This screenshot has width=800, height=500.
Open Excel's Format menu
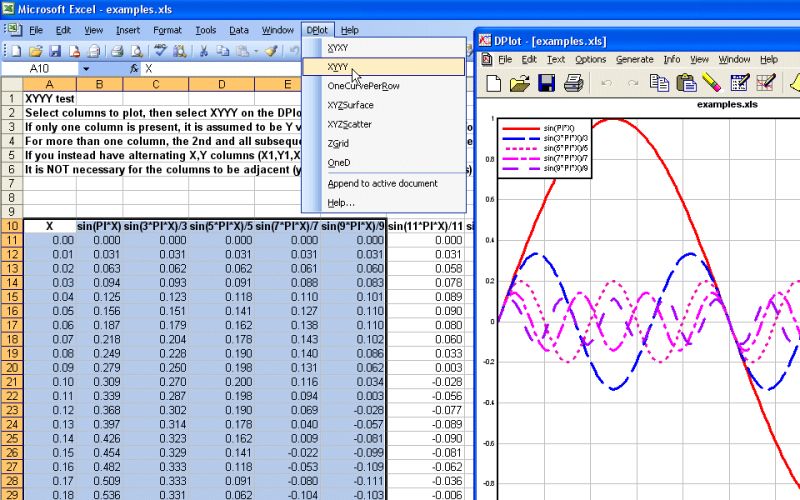[167, 30]
